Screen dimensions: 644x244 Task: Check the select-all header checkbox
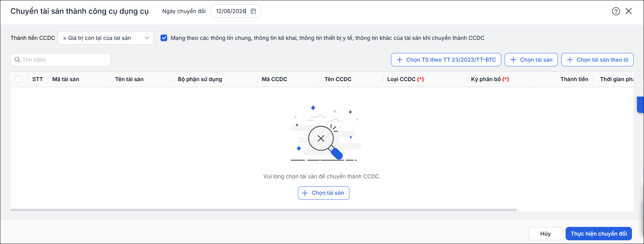click(19, 79)
